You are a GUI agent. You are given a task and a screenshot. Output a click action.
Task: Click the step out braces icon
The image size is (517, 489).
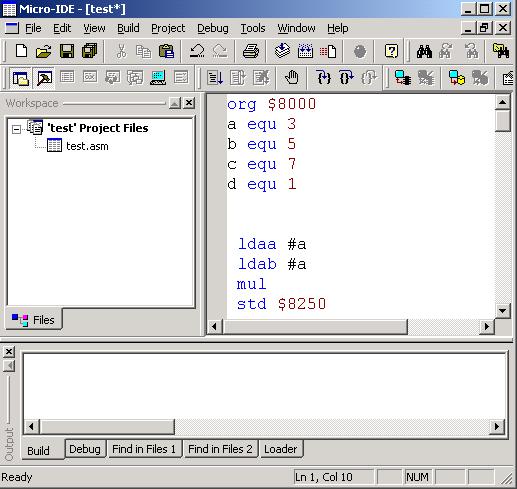click(369, 78)
